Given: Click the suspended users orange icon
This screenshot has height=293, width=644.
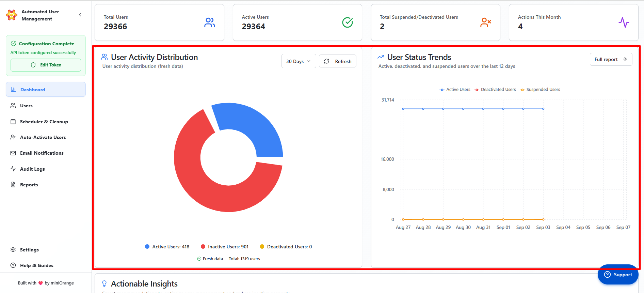Looking at the screenshot, I should pos(485,22).
